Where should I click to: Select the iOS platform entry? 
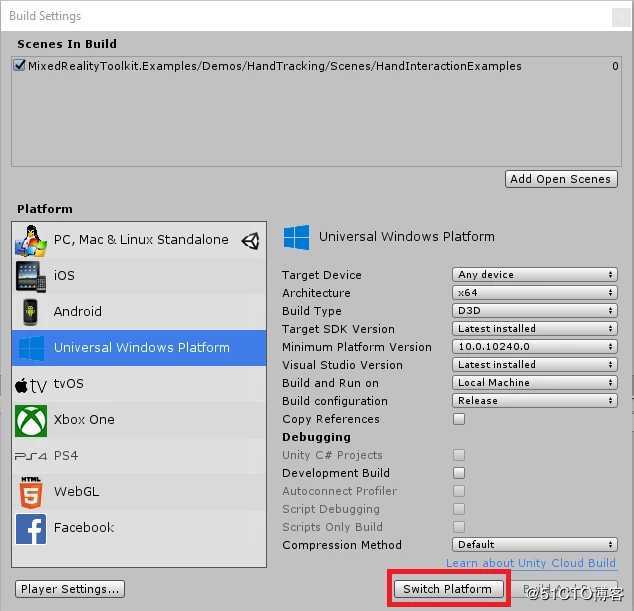pos(139,276)
